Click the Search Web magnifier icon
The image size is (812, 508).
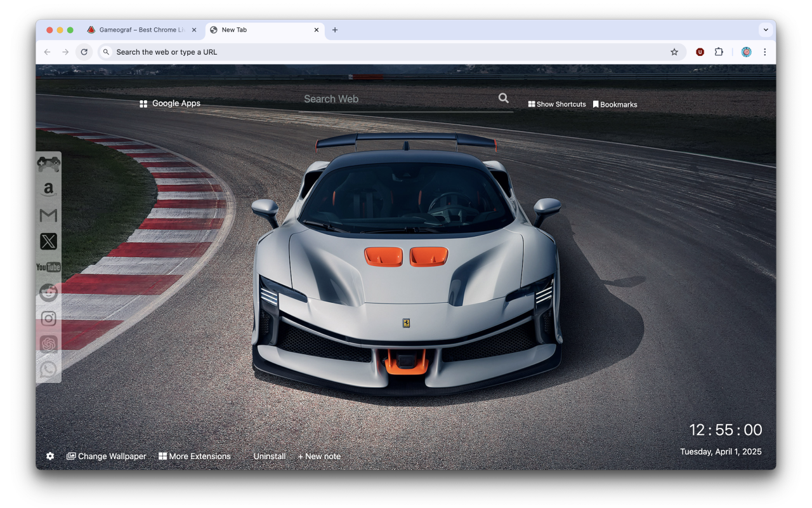click(x=503, y=98)
